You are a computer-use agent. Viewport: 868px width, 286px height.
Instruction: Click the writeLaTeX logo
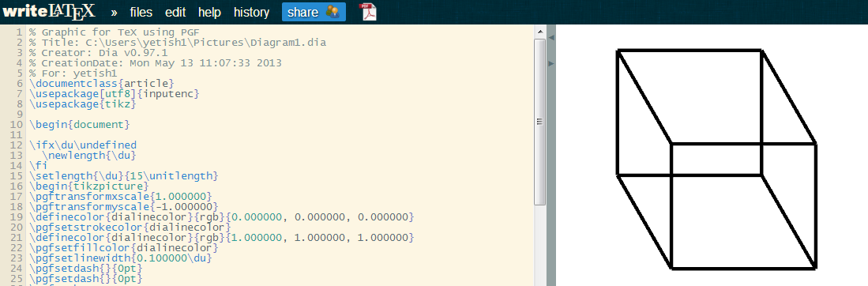tap(49, 11)
